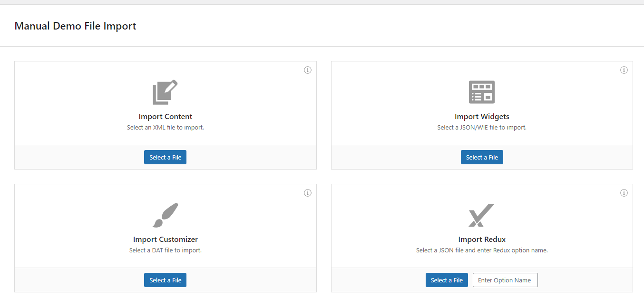Click the Manual Demo File Import heading

click(x=75, y=26)
